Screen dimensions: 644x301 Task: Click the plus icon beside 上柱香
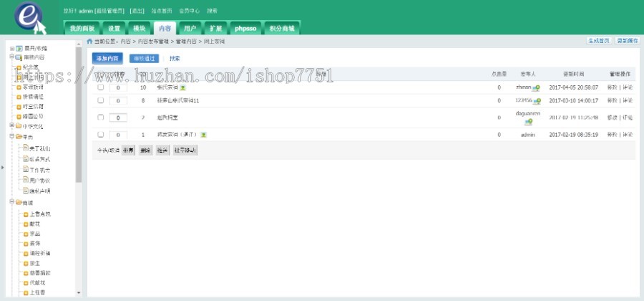[26, 293]
